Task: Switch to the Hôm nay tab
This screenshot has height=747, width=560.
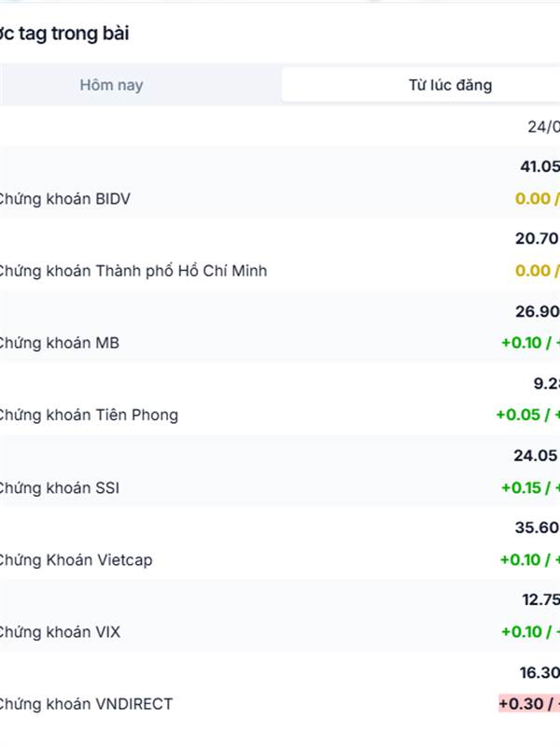Action: 111,85
